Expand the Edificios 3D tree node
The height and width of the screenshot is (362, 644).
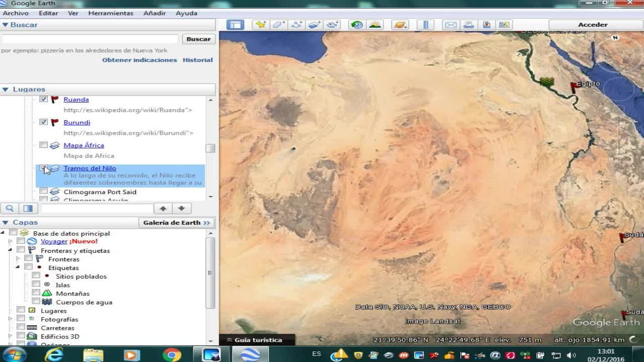[10, 336]
